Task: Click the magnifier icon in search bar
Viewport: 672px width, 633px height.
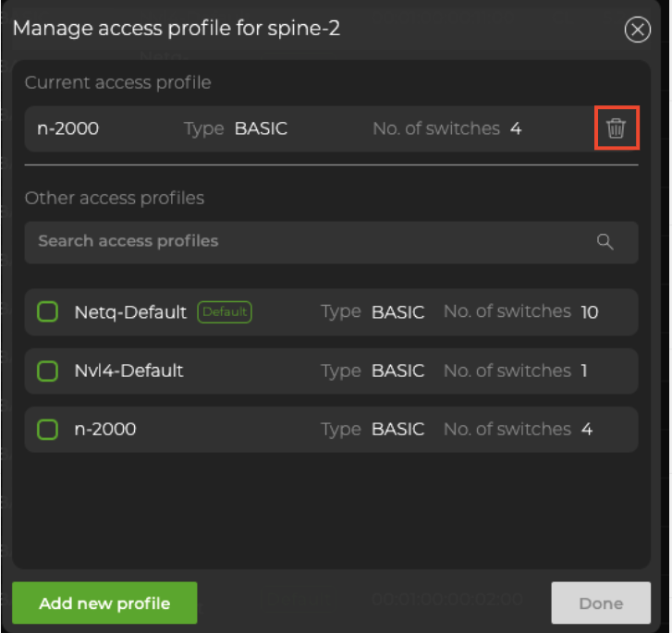Action: [605, 242]
